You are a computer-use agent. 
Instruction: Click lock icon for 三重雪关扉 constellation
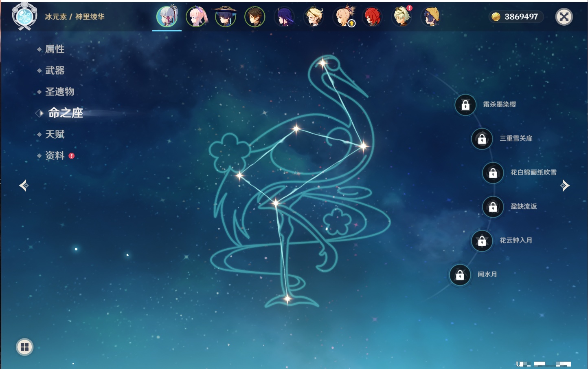point(482,139)
